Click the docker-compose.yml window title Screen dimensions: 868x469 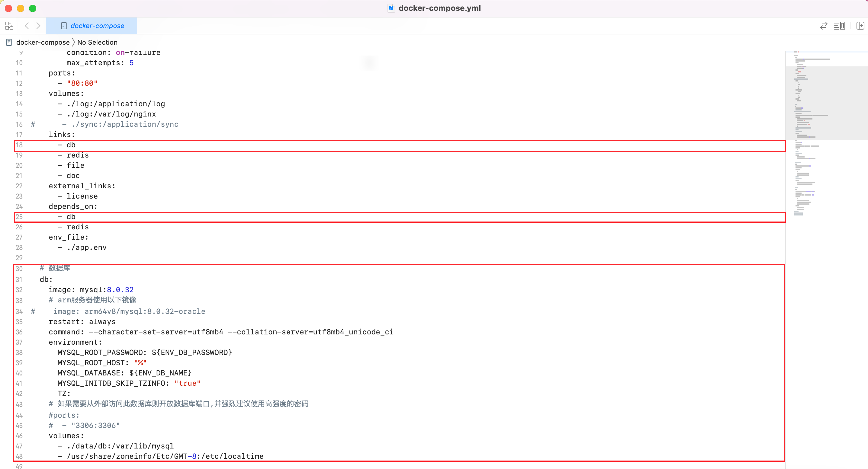(439, 8)
